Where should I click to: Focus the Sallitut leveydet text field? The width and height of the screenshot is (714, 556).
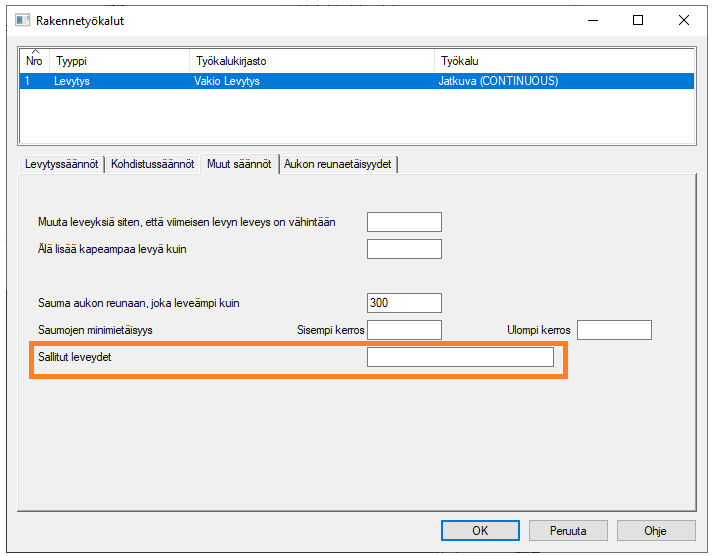(460, 358)
